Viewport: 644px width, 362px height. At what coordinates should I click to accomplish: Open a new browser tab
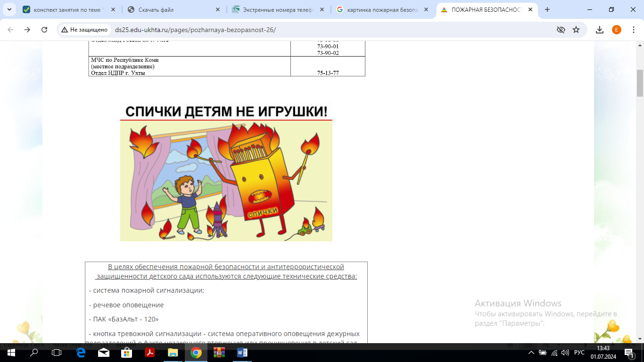pyautogui.click(x=547, y=9)
